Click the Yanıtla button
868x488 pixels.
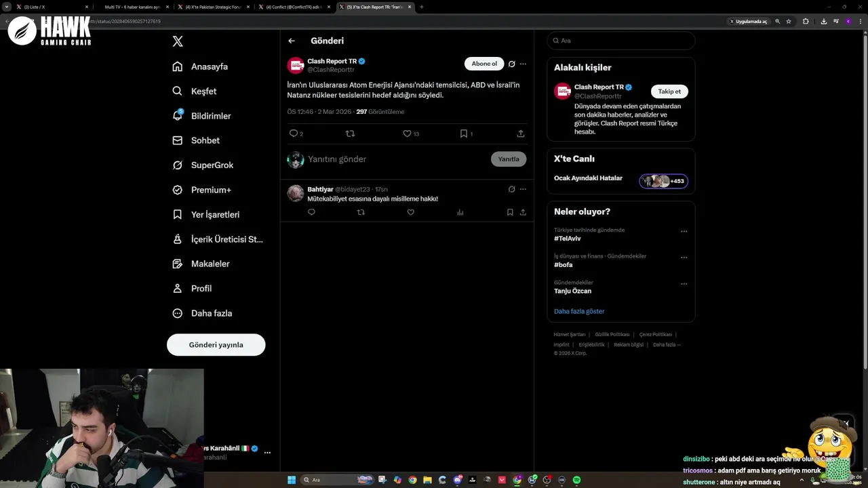click(x=509, y=159)
